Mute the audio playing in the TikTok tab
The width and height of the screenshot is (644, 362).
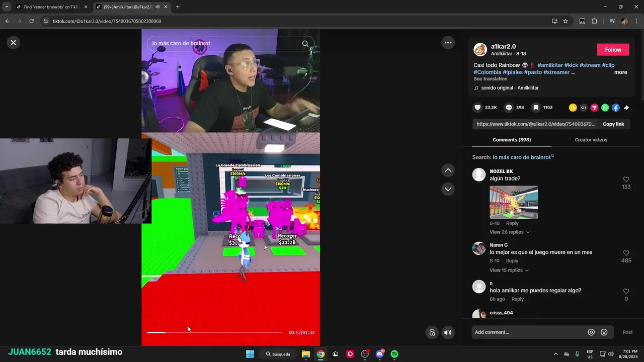click(x=157, y=7)
